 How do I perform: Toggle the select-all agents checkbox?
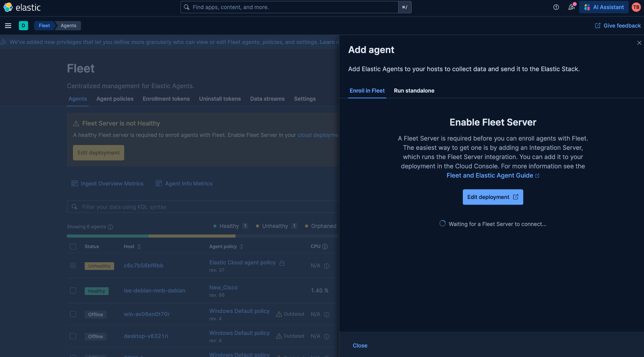click(x=73, y=246)
